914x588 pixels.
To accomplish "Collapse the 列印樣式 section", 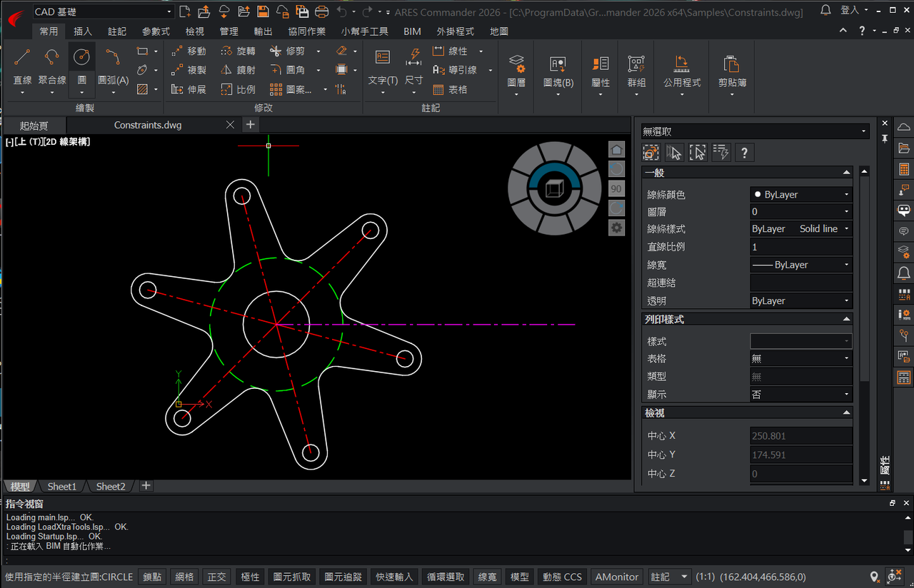I will [847, 319].
